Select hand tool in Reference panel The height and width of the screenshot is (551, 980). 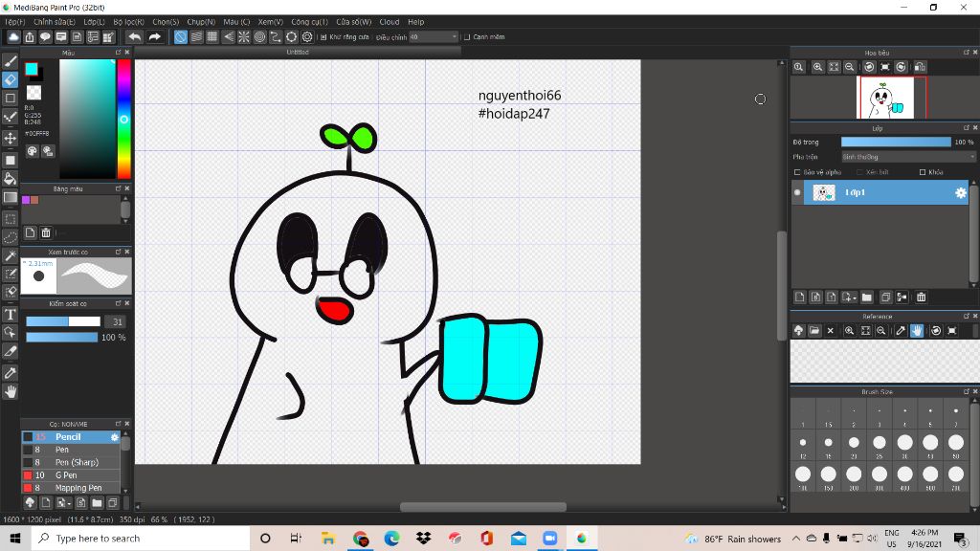pyautogui.click(x=916, y=330)
